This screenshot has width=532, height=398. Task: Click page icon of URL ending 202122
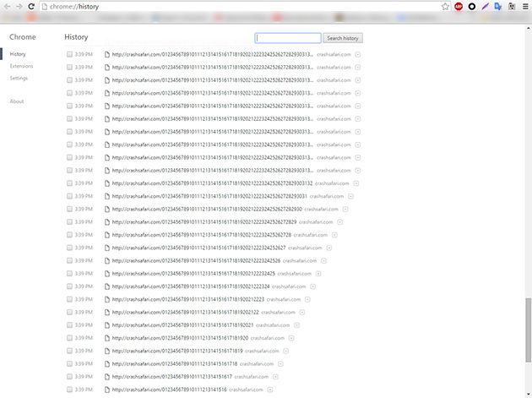pyautogui.click(x=107, y=313)
